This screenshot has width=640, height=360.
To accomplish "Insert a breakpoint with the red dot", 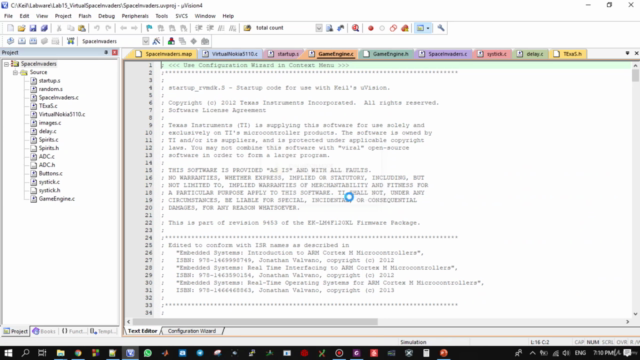I will pos(371,28).
